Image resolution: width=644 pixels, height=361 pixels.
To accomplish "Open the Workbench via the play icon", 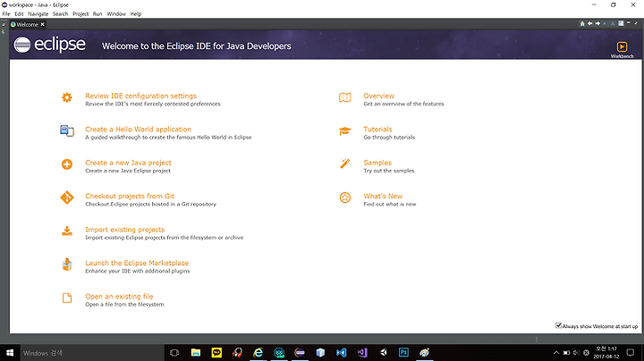I will (622, 46).
